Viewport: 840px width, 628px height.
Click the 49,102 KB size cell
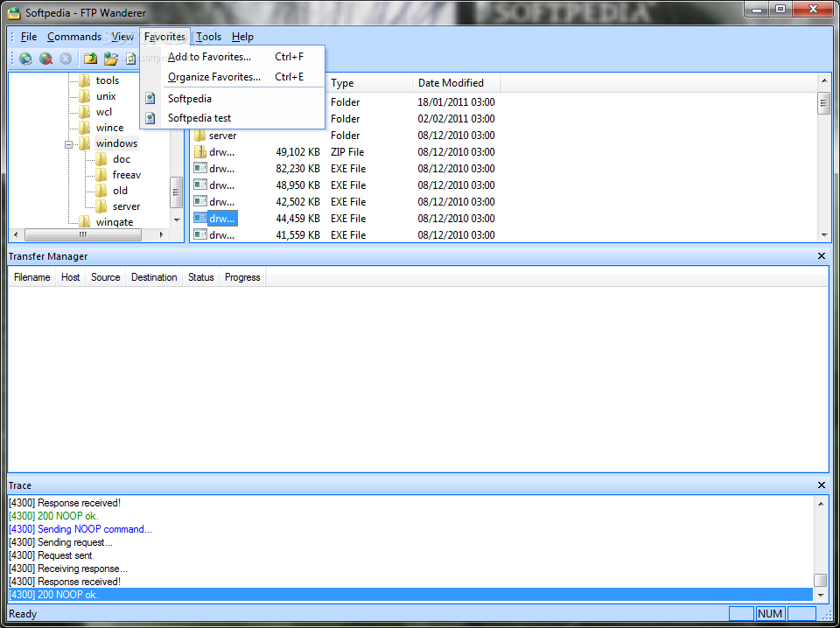point(297,152)
